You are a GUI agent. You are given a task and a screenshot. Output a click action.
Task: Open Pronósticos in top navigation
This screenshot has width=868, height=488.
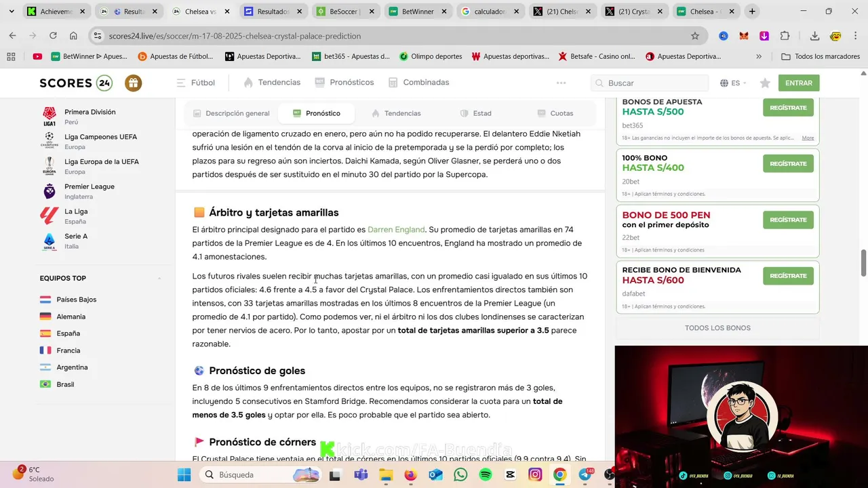coord(344,82)
